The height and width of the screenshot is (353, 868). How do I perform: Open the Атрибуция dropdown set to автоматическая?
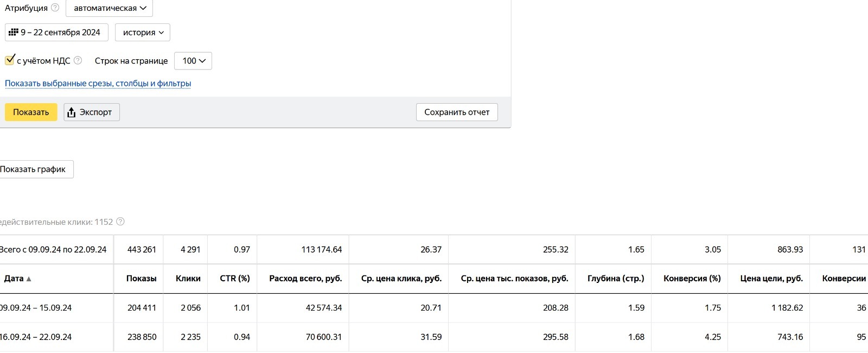(x=110, y=8)
